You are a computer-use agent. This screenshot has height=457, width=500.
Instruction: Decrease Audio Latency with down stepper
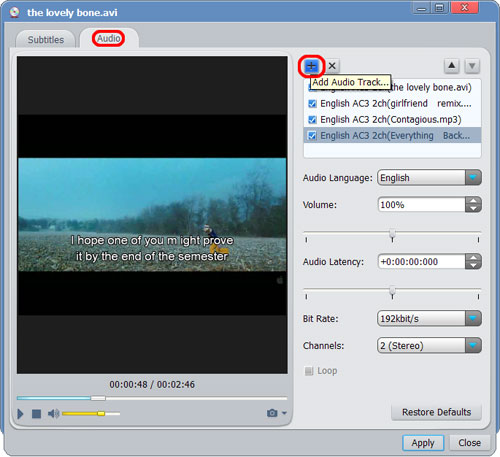click(x=473, y=265)
